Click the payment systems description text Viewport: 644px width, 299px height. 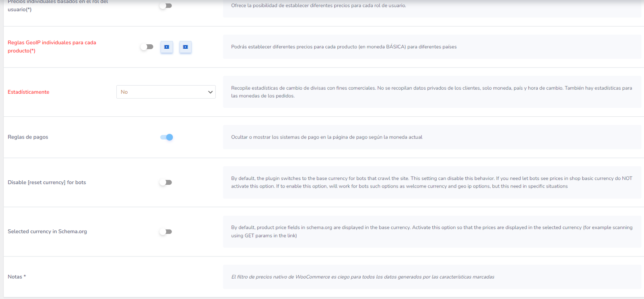coord(326,137)
